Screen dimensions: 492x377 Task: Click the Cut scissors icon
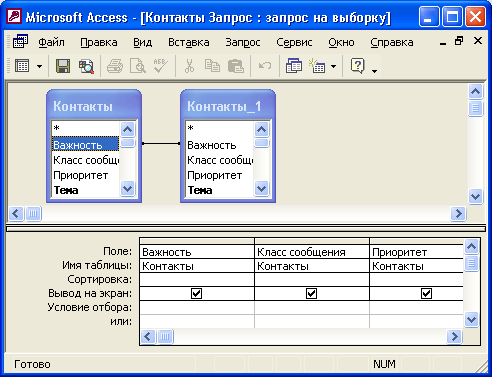point(189,66)
